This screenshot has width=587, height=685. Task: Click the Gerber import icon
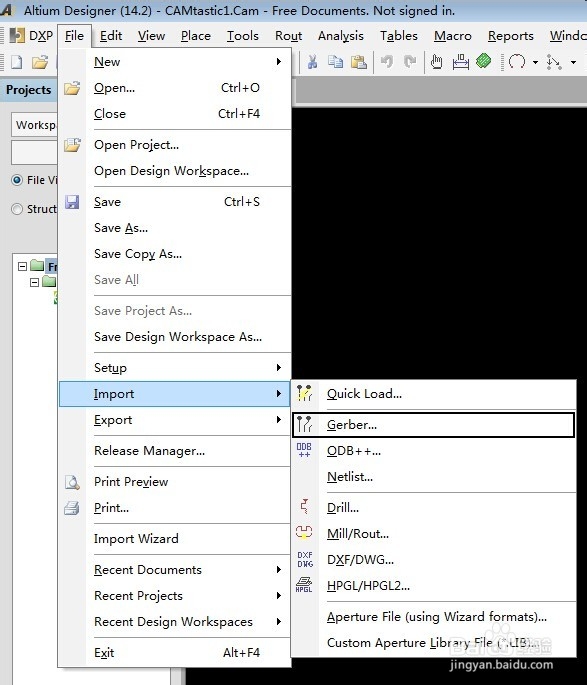point(304,424)
